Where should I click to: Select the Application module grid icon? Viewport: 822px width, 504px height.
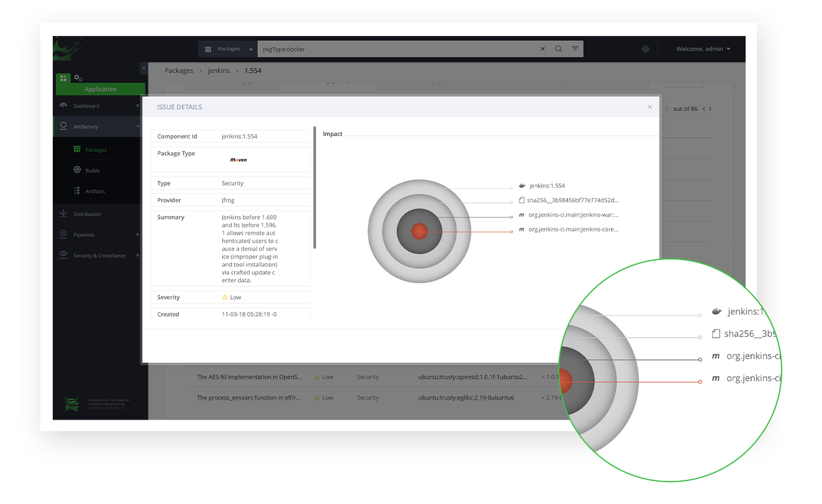click(63, 78)
